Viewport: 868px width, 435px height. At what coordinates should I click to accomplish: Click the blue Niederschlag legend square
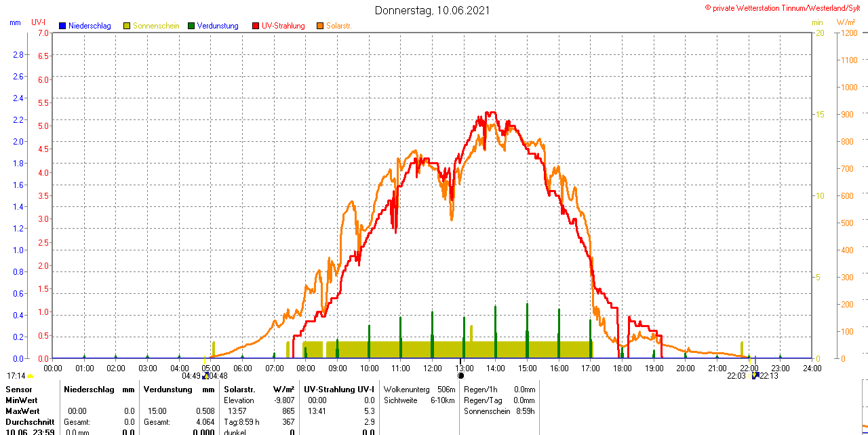[62, 26]
